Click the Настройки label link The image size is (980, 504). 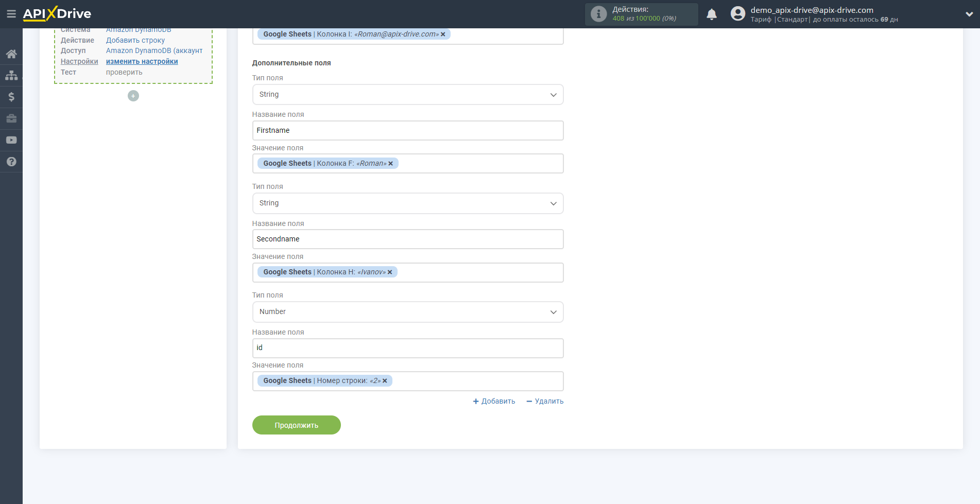pyautogui.click(x=79, y=61)
